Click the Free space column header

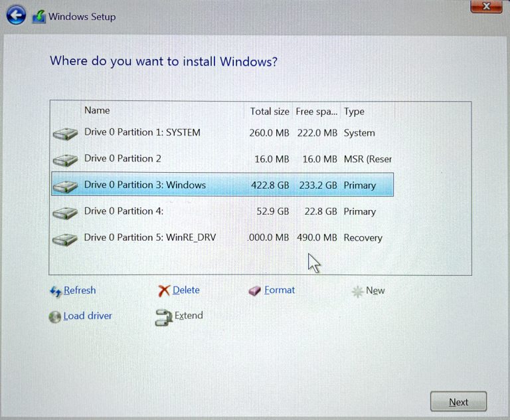[x=317, y=112]
